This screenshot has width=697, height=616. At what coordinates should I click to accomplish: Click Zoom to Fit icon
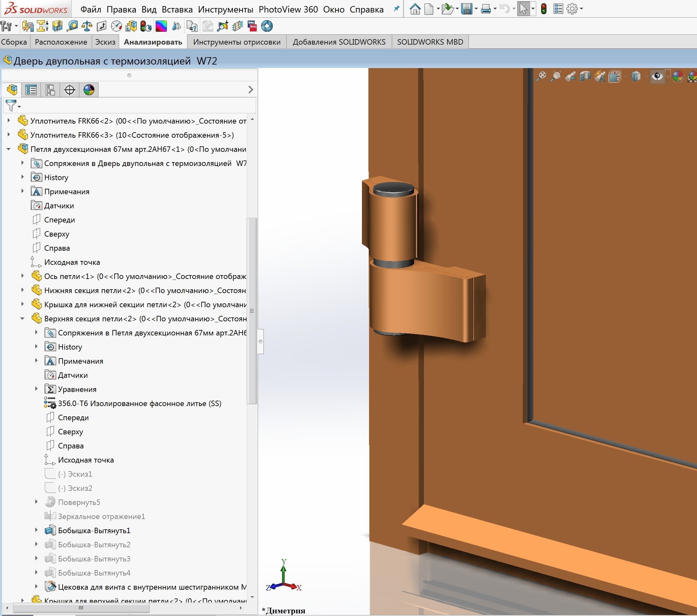tap(541, 76)
